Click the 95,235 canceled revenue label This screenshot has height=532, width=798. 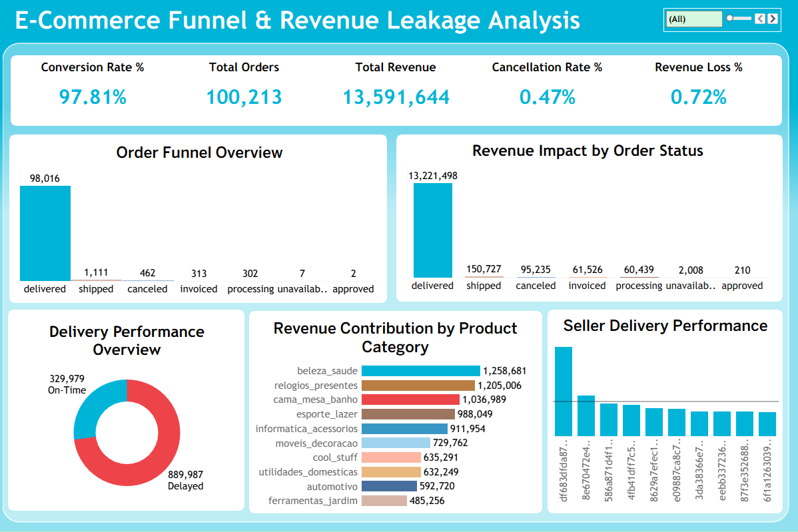click(536, 270)
